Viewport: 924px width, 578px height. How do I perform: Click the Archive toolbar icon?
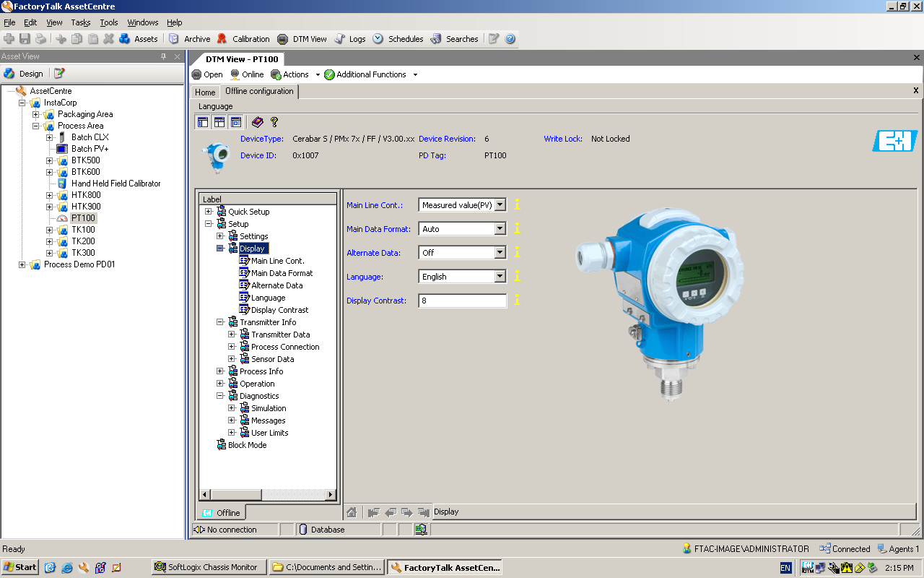coord(190,39)
